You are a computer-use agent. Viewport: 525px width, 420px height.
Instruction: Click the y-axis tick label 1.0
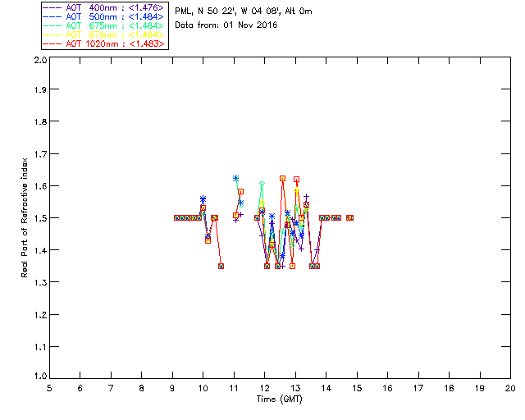40,376
